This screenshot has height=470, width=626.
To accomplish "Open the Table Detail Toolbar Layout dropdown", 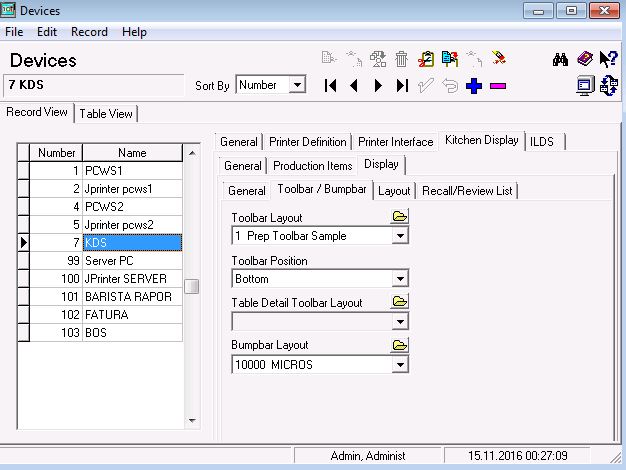I will 400,322.
